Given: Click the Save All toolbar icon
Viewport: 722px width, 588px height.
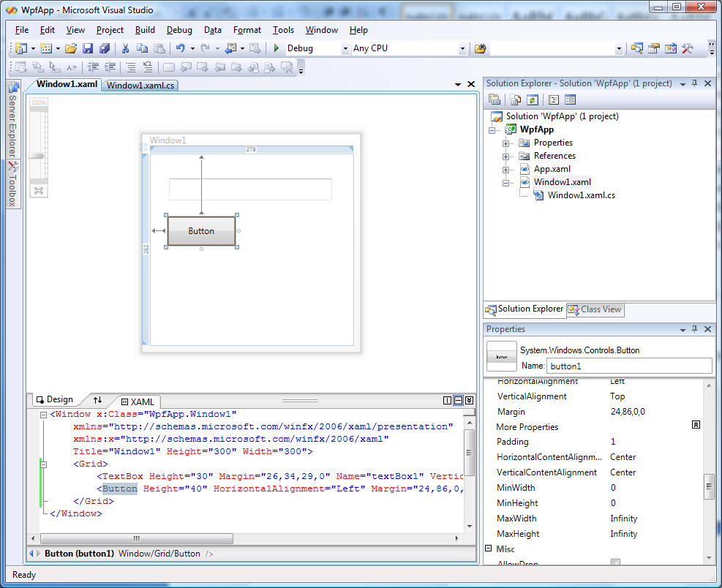Looking at the screenshot, I should (x=104, y=49).
